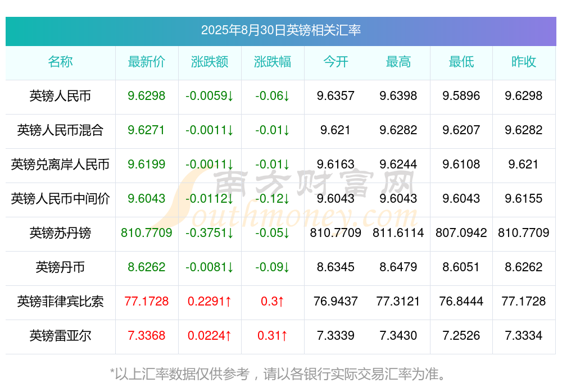Click the 涨跌幅 column header

(x=273, y=62)
